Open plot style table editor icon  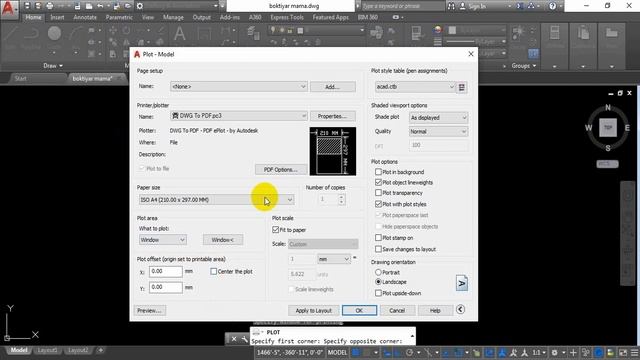tap(462, 87)
